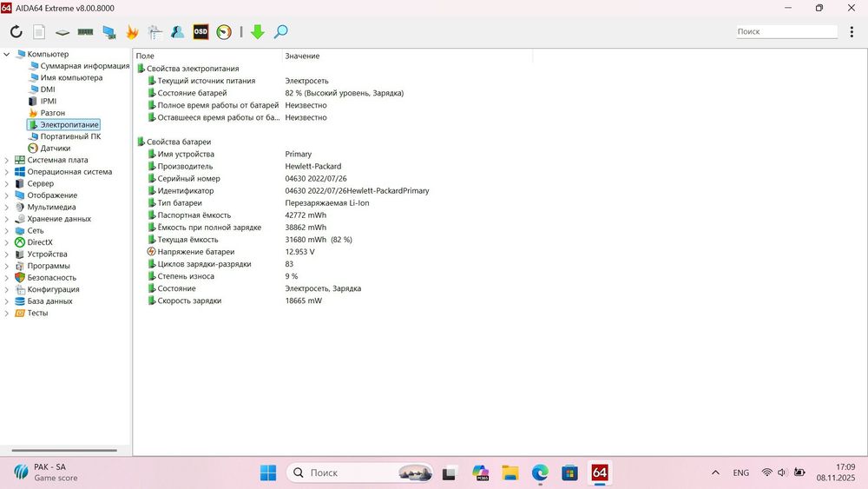
Task: Open the three-dot options menu
Action: (852, 31)
